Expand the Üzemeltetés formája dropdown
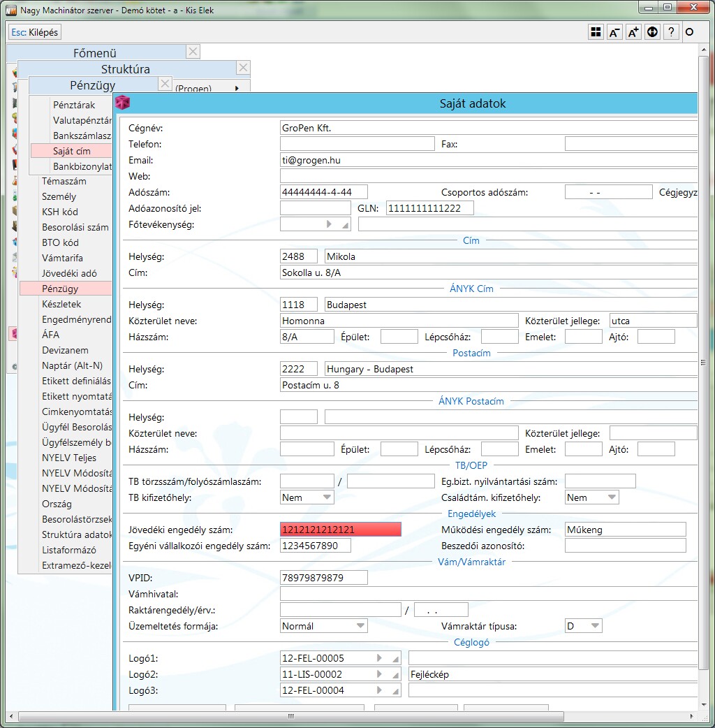Viewport: 715px width, 728px height. [323, 626]
